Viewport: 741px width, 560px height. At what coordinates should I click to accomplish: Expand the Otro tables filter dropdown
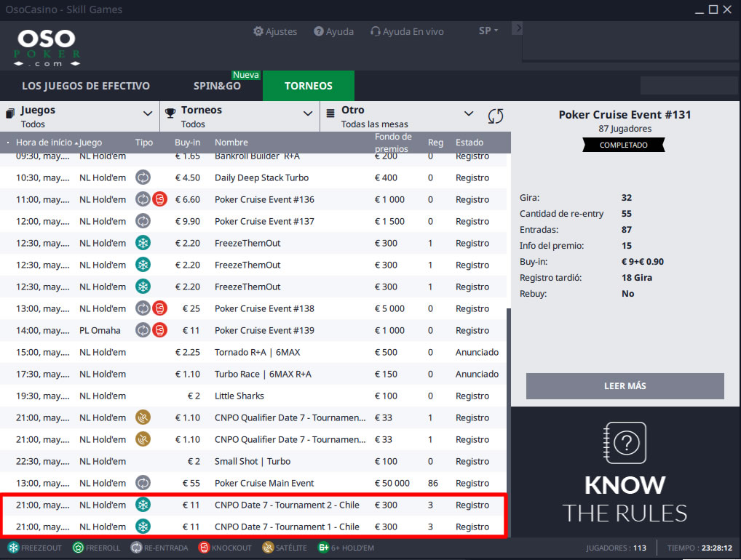pyautogui.click(x=469, y=113)
